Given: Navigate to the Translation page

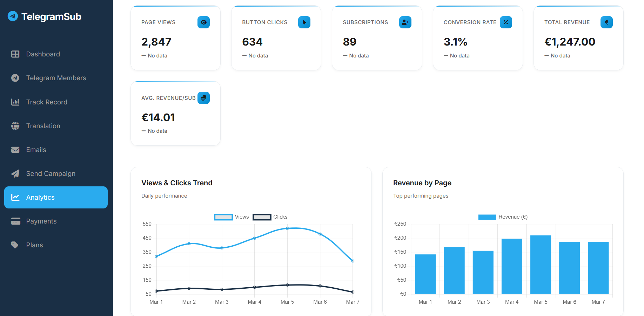Looking at the screenshot, I should 43,126.
